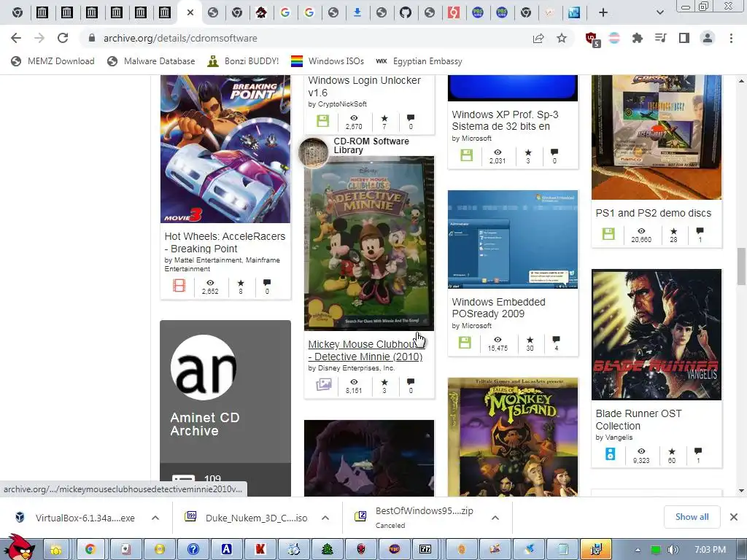Expand Duke_Nukem_3D iso download options

click(x=325, y=518)
